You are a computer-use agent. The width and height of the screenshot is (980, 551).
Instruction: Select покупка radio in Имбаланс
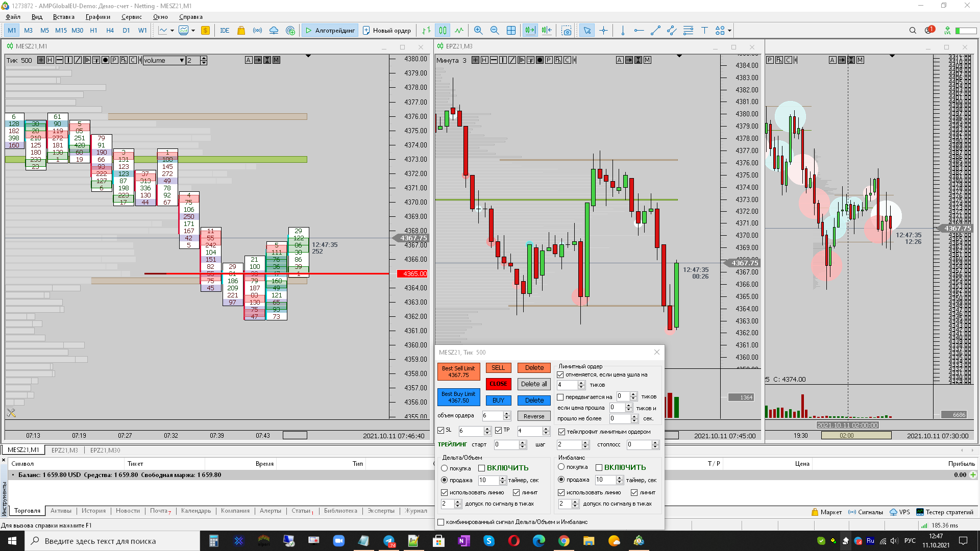pos(561,467)
